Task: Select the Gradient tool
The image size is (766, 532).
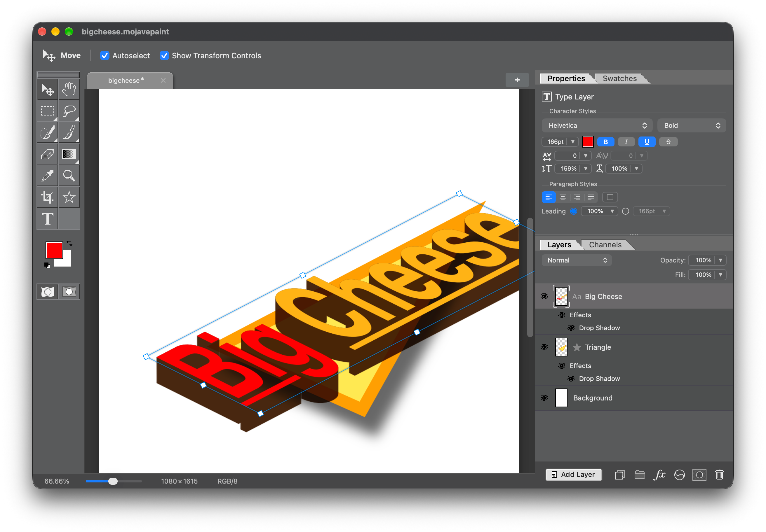Action: click(69, 154)
